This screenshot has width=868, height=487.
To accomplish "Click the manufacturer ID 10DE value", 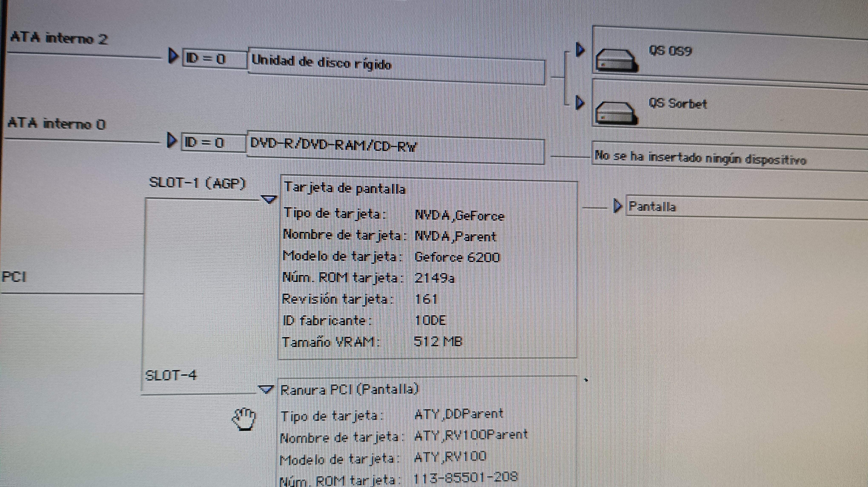I will click(430, 320).
